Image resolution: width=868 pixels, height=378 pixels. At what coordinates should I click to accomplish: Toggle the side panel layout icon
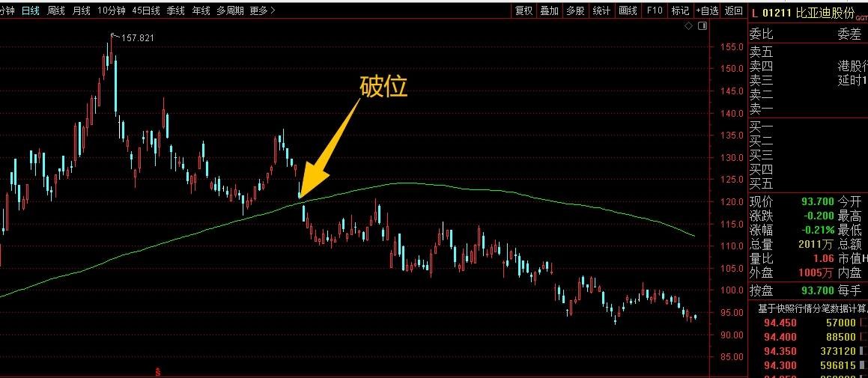(x=702, y=26)
